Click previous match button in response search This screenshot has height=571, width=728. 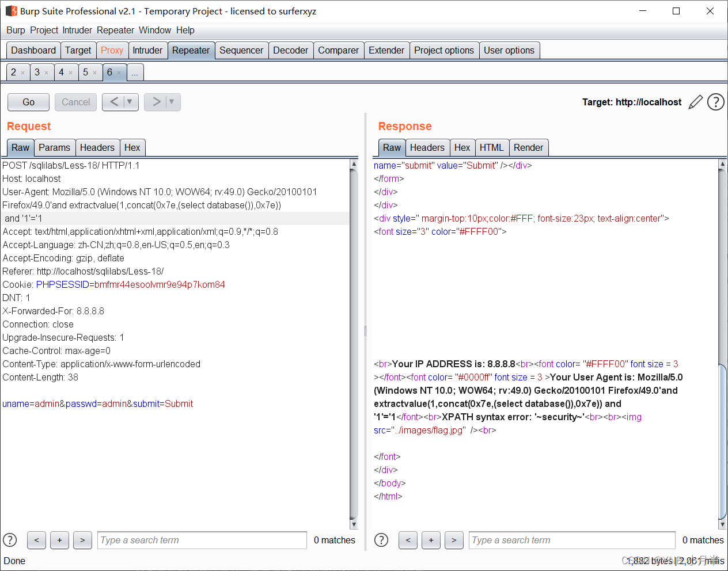(x=408, y=540)
